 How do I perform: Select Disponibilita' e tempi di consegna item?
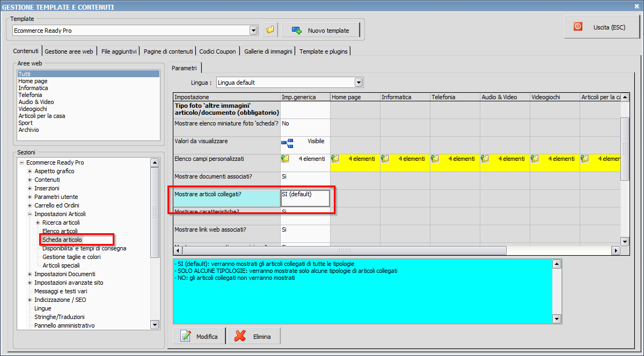coord(85,248)
